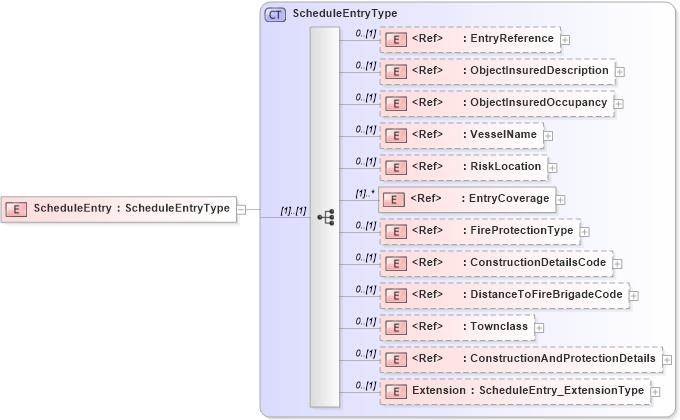This screenshot has height=420, width=680.
Task: Click the E icon of VesselName
Action: tap(396, 136)
